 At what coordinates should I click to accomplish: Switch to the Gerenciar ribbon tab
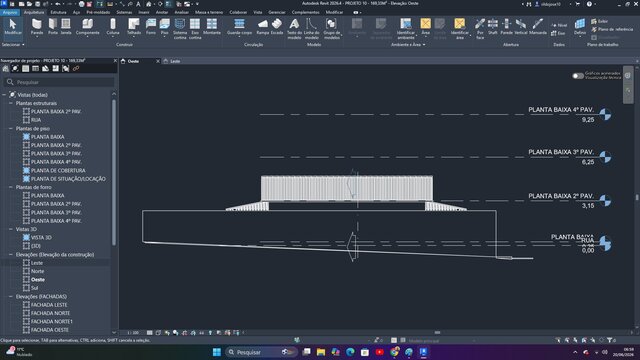point(277,12)
